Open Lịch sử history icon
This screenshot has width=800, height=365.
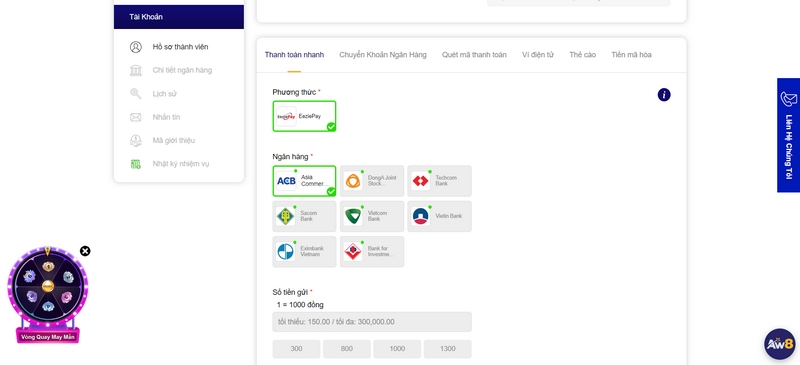click(136, 94)
